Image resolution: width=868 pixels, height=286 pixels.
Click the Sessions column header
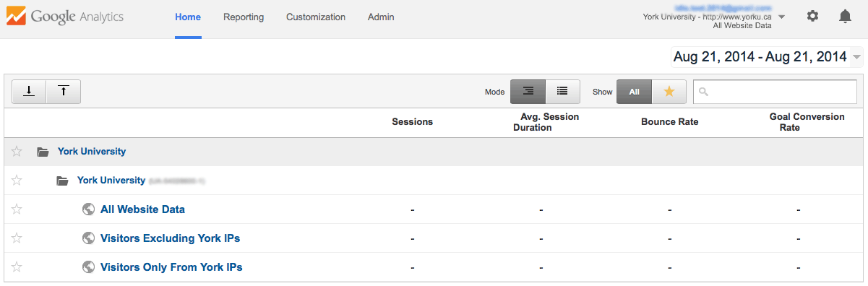coord(413,122)
